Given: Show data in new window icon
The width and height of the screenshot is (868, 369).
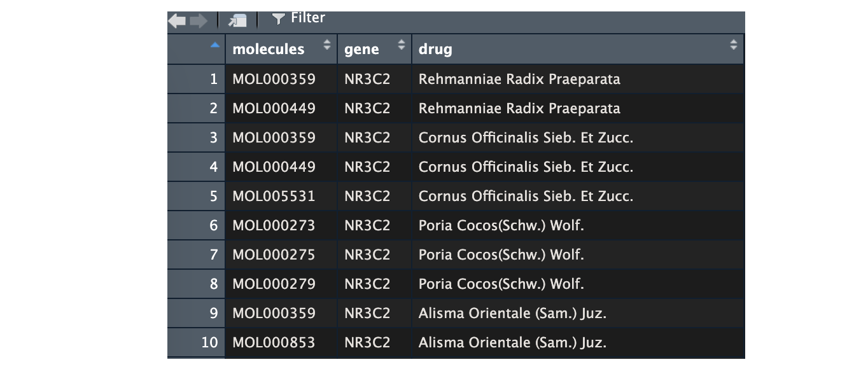Looking at the screenshot, I should [x=237, y=21].
